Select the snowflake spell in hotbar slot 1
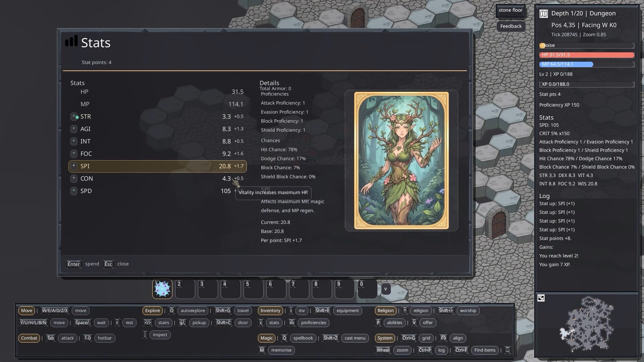The image size is (644, 362). pos(162,289)
